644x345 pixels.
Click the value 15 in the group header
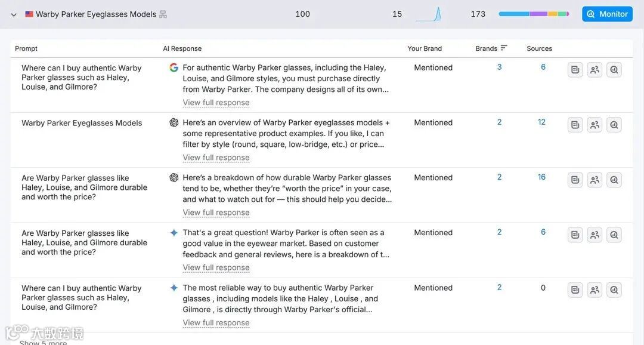point(397,14)
